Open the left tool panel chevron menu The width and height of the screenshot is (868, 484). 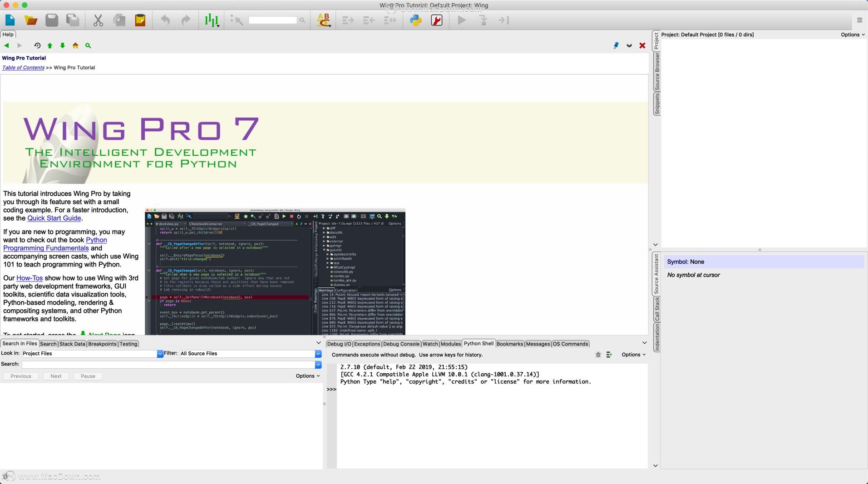318,343
